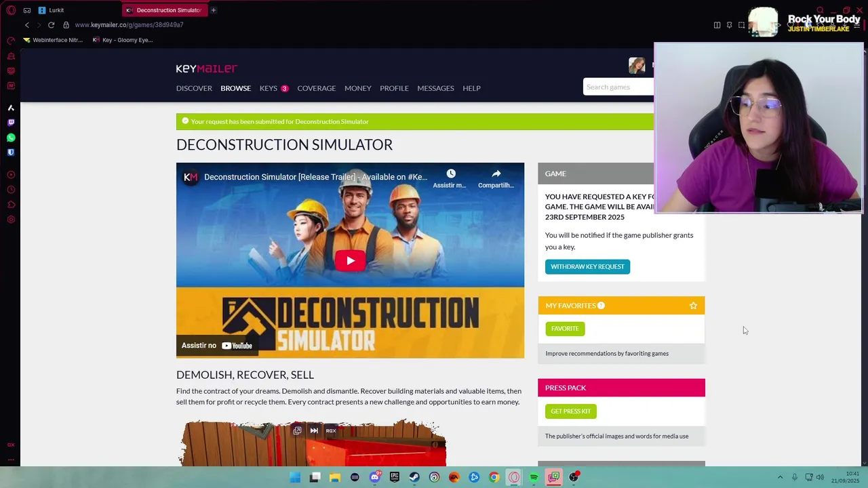Open the Aria AI sidebar icon
The width and height of the screenshot is (868, 488).
(x=11, y=108)
